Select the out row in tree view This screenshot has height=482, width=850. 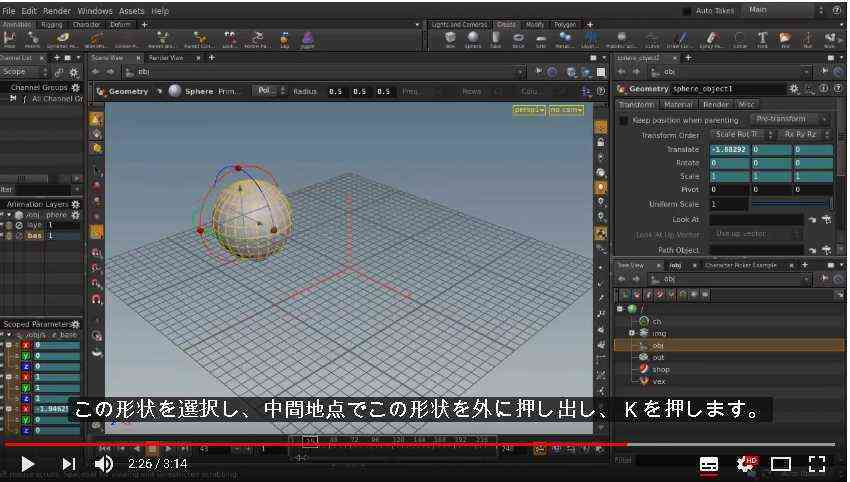(729, 357)
